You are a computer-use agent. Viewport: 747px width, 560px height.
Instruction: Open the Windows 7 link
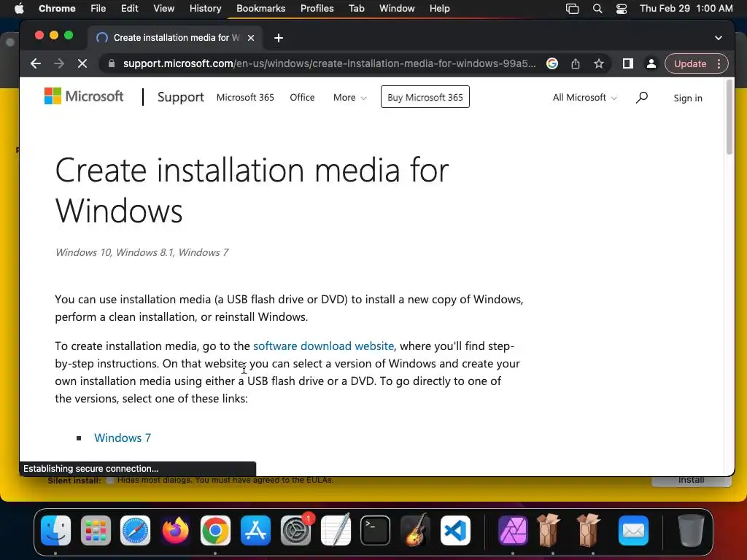(x=123, y=437)
